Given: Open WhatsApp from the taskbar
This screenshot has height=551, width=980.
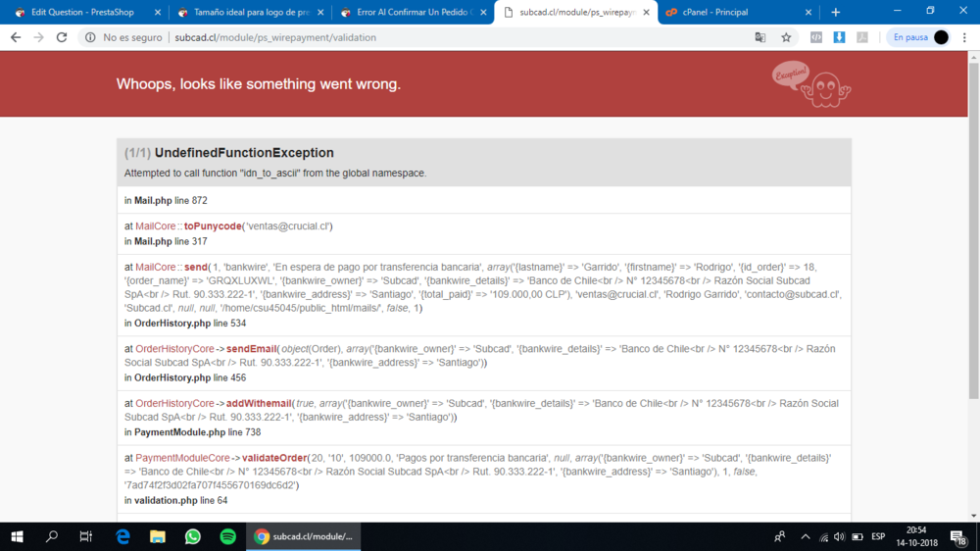Looking at the screenshot, I should (x=192, y=536).
